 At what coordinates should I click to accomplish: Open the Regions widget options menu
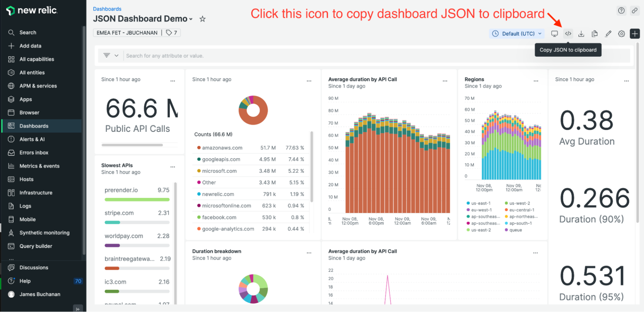pos(535,81)
